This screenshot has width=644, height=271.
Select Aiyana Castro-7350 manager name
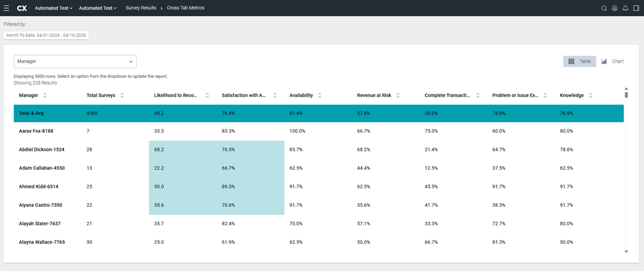[x=40, y=205]
